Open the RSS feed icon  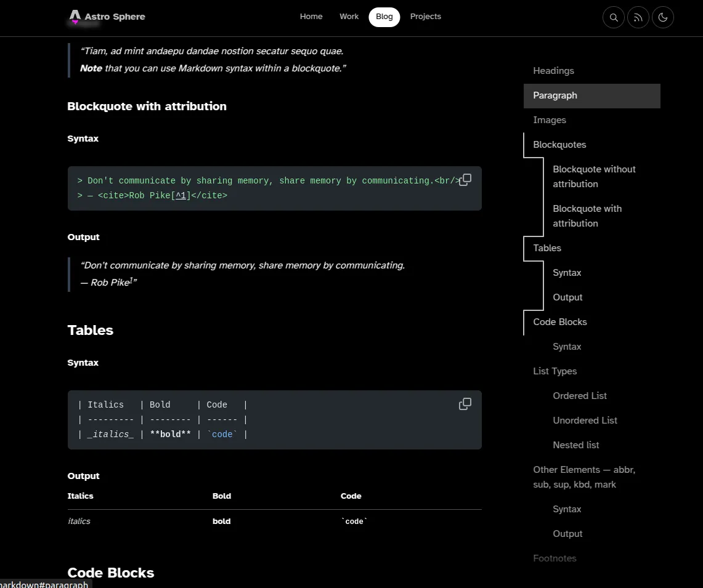638,17
